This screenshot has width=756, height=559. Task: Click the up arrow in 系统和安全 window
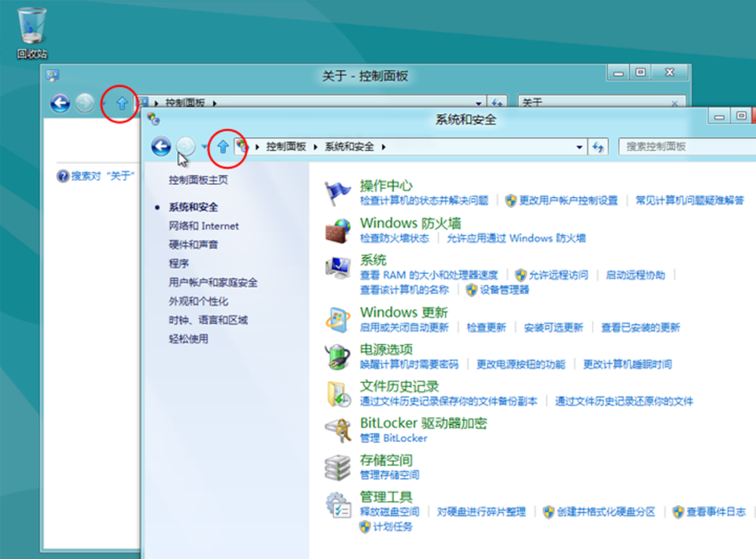(222, 147)
